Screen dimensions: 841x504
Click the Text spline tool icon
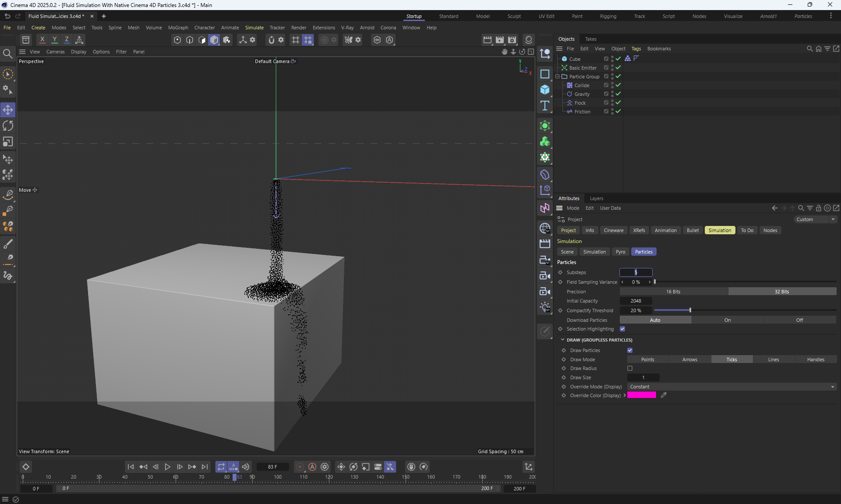tap(545, 106)
